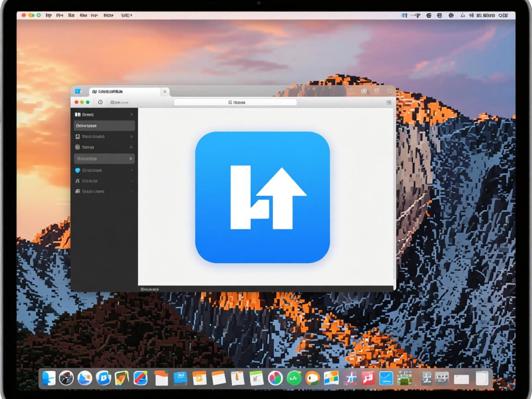Image resolution: width=532 pixels, height=399 pixels.
Task: Open the colorful pie chart Dock icon
Action: coord(275,378)
